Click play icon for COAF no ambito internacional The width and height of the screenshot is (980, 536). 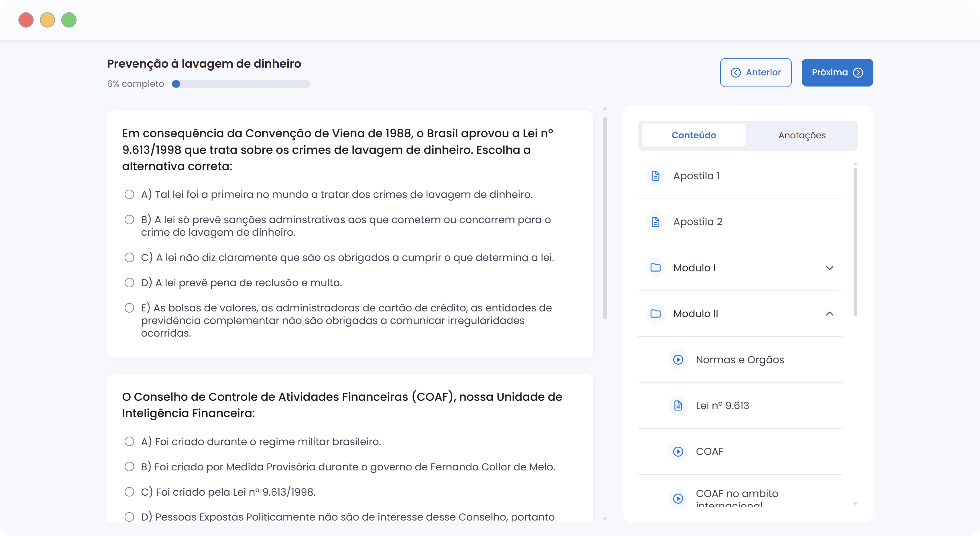[678, 498]
